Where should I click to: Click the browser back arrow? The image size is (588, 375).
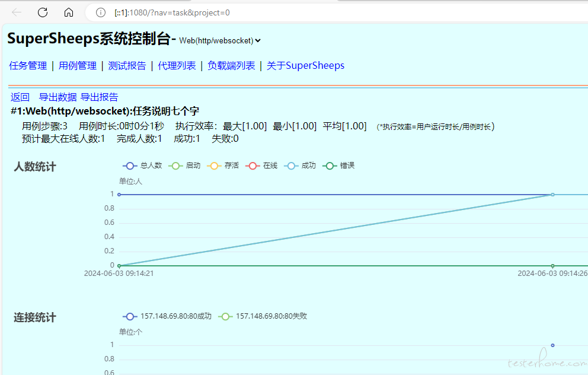17,12
